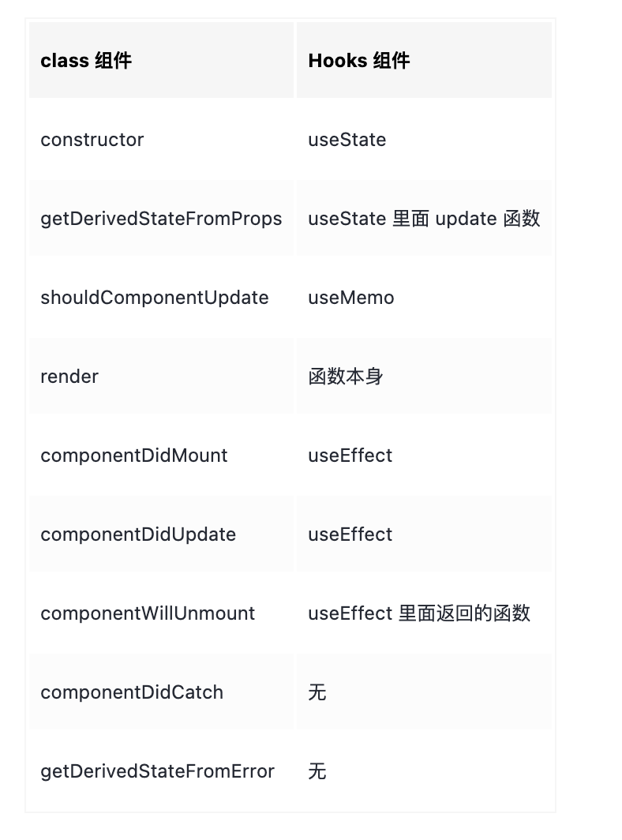622x840 pixels.
Task: Select the componentDidCatch cell
Action: tap(132, 692)
